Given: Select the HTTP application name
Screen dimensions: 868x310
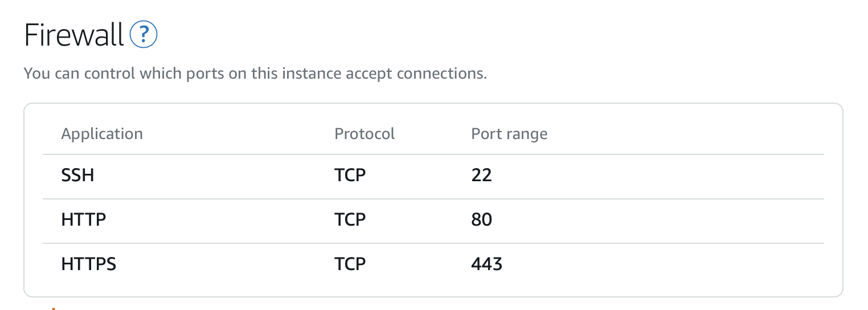Looking at the screenshot, I should [84, 219].
